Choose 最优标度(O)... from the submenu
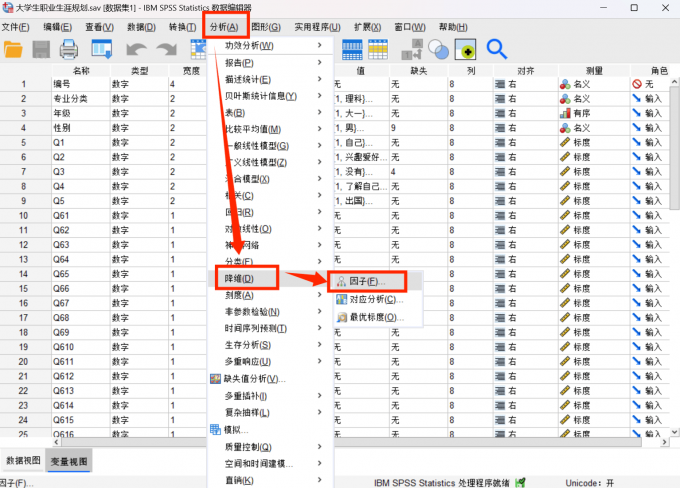This screenshot has height=488, width=680. [376, 317]
